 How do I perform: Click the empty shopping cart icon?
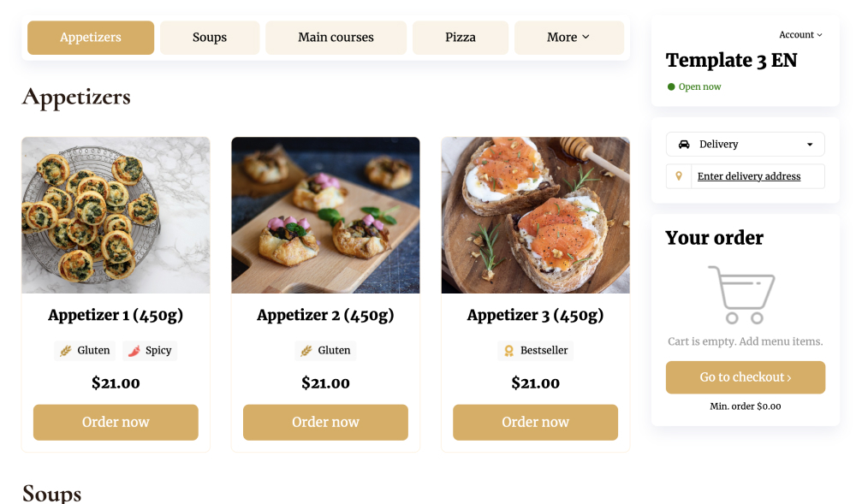click(x=741, y=294)
